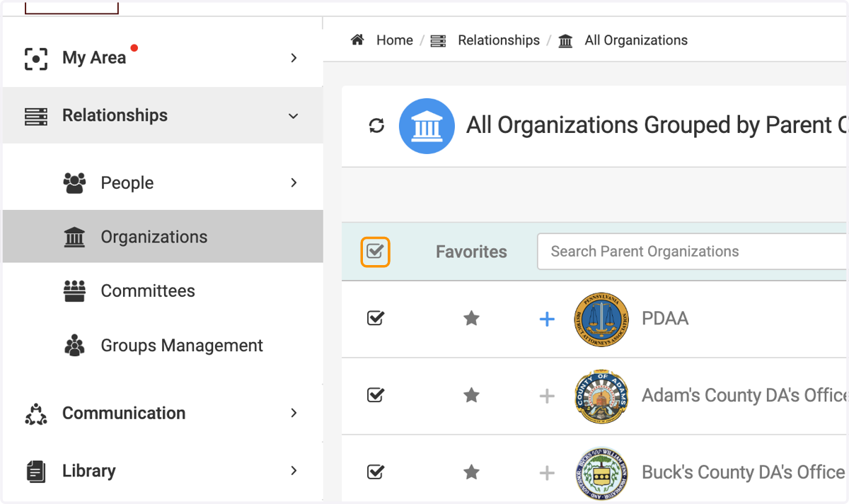Image resolution: width=849 pixels, height=504 pixels.
Task: Click the Relationships breadcrumb icon
Action: coord(438,41)
